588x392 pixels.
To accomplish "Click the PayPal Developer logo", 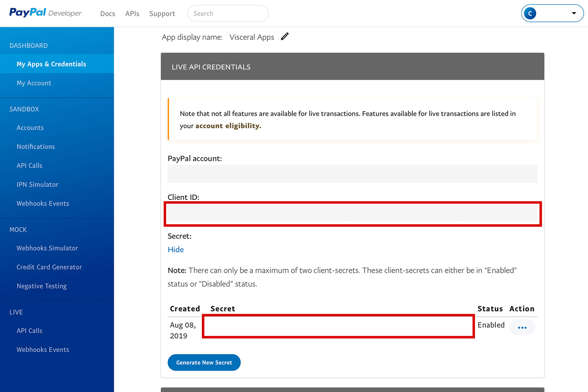I will 45,13.
